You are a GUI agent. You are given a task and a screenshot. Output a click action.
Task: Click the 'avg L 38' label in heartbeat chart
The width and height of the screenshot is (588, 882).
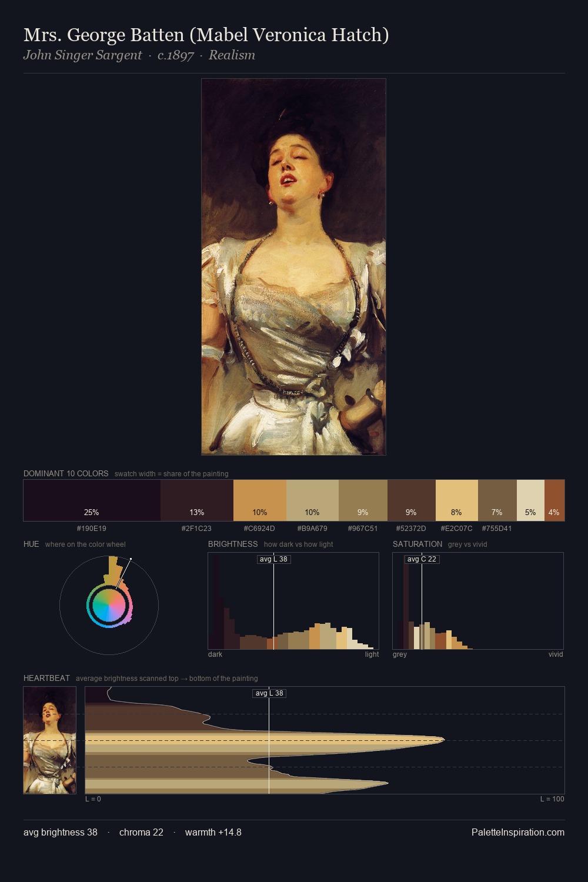click(269, 693)
